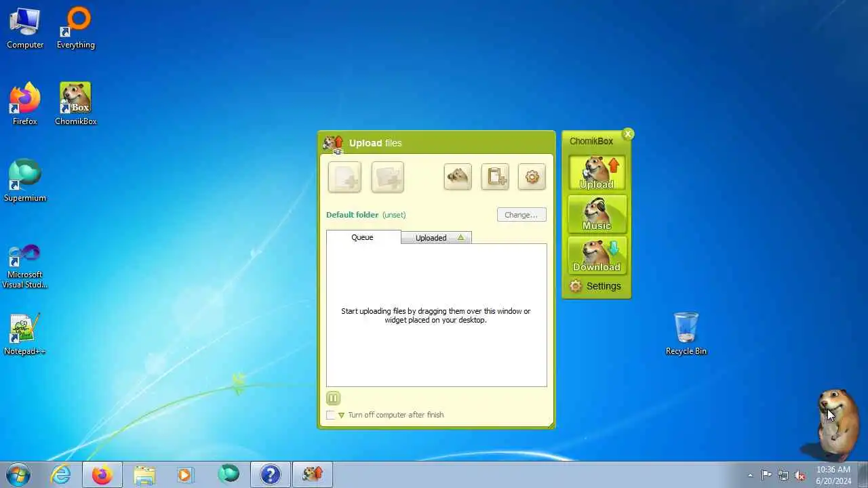
Task: Select the Notepad++ desktop shortcut
Action: pyautogui.click(x=25, y=334)
